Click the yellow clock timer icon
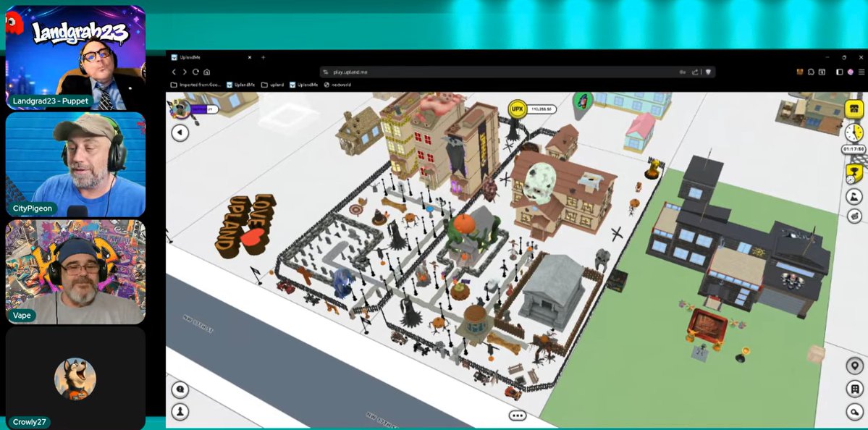This screenshot has width=868, height=430. pos(854,132)
